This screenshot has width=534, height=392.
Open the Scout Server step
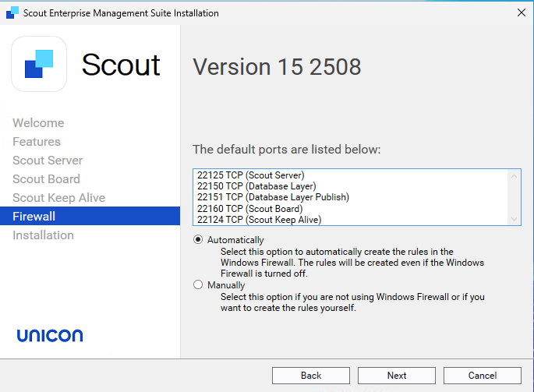[48, 161]
